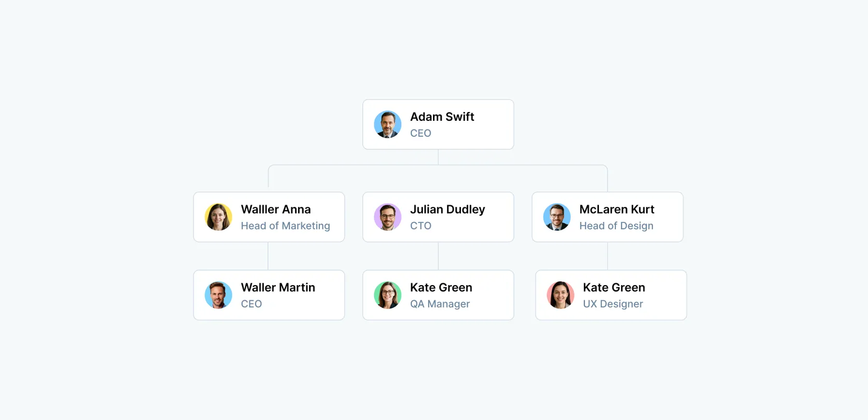Click the UX Designer role label
Viewport: 868px width, 420px height.
point(613,304)
